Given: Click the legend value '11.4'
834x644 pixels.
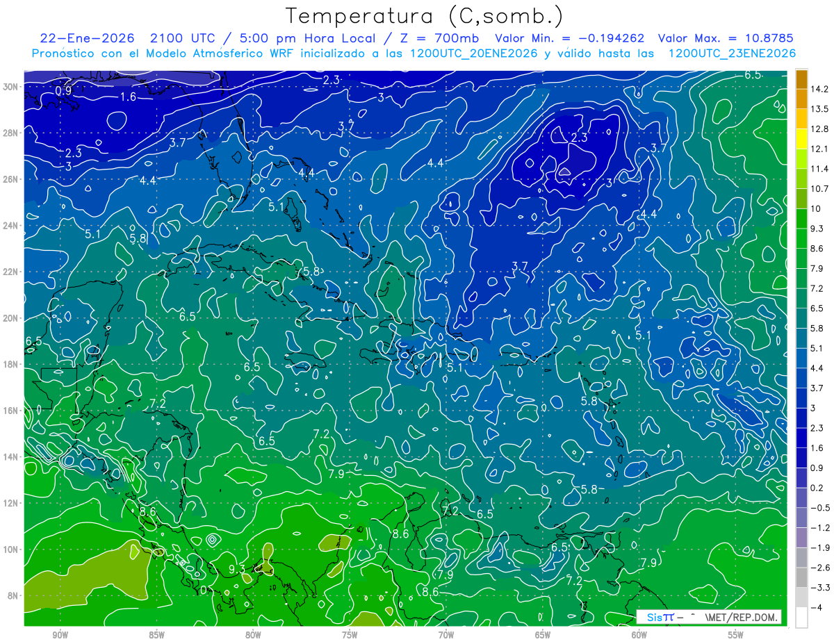Looking at the screenshot, I should (x=818, y=169).
